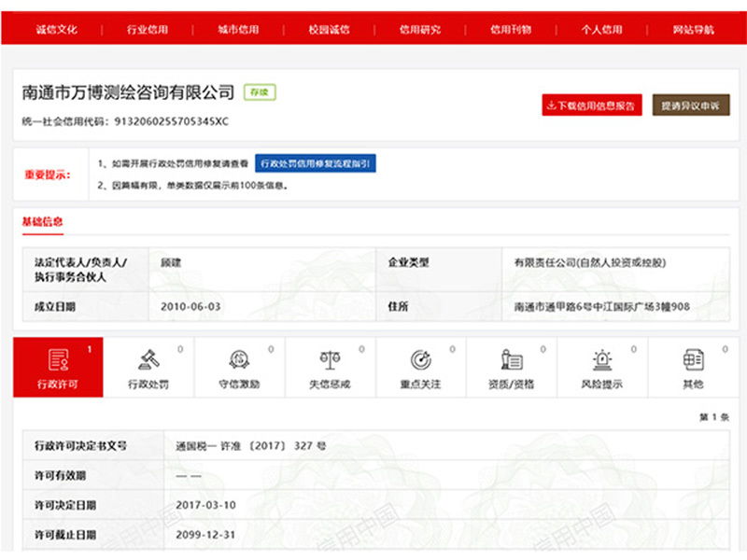
Task: Select the 行政许可 document icon tab
Action: (58, 367)
